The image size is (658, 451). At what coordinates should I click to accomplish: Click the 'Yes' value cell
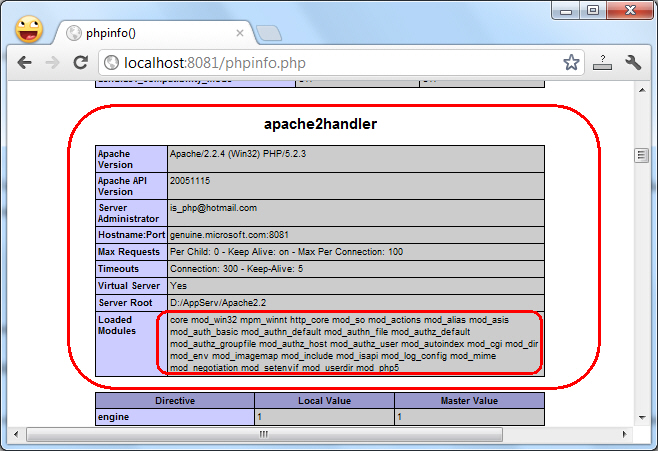coord(356,286)
